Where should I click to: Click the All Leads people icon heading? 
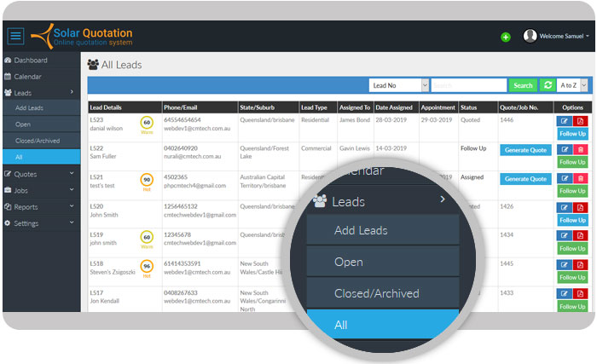pyautogui.click(x=93, y=64)
